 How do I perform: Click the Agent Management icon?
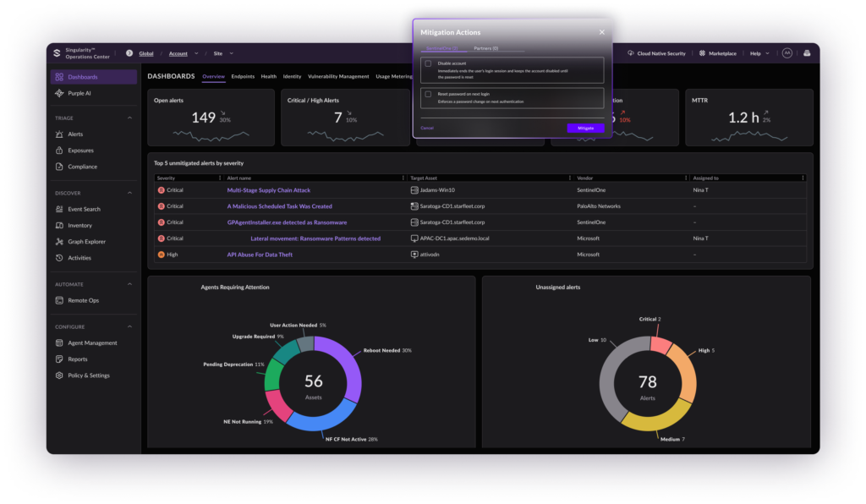[60, 342]
